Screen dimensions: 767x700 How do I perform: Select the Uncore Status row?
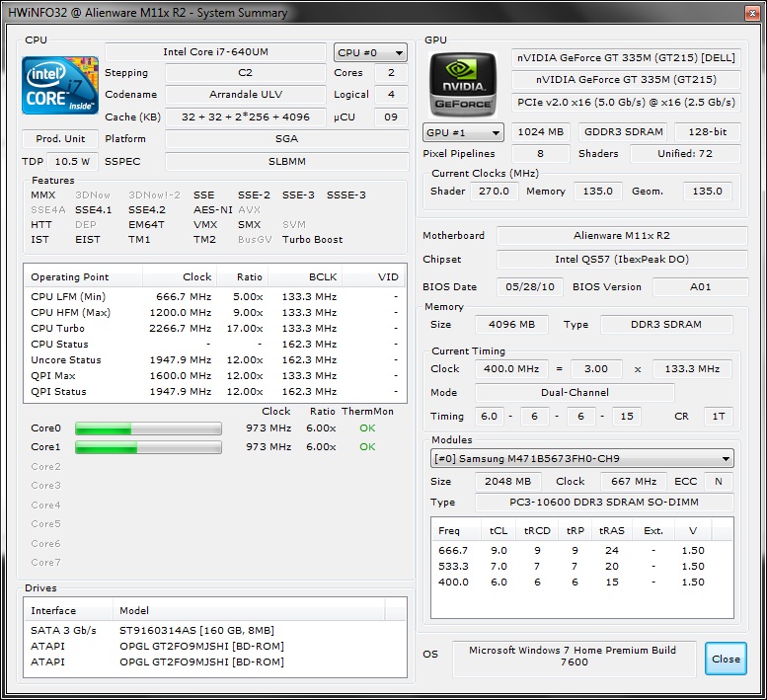(215, 360)
